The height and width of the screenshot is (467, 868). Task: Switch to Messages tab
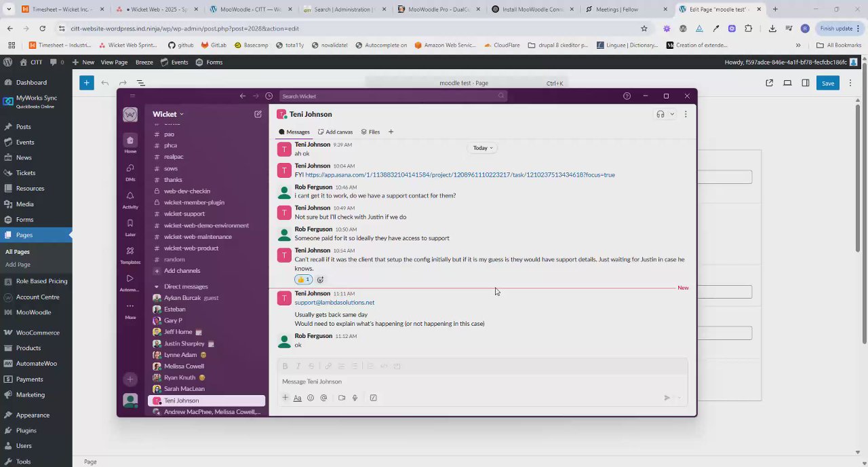coord(294,132)
